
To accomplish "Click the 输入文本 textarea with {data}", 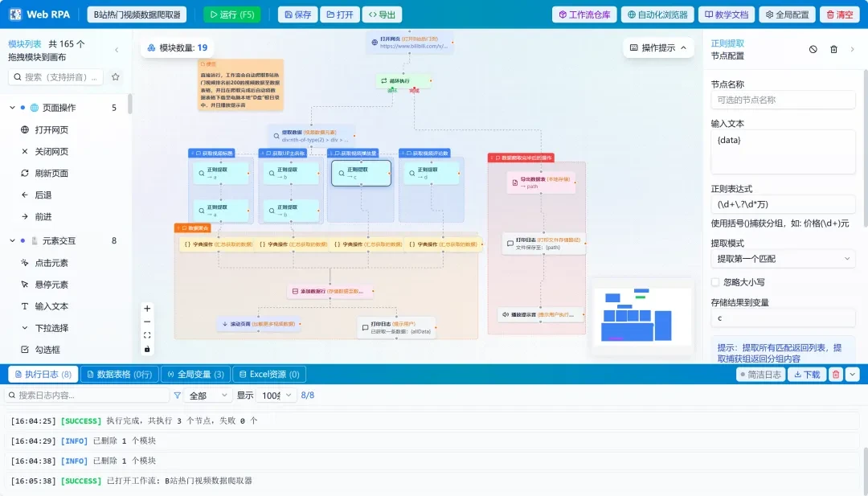I will (x=783, y=152).
